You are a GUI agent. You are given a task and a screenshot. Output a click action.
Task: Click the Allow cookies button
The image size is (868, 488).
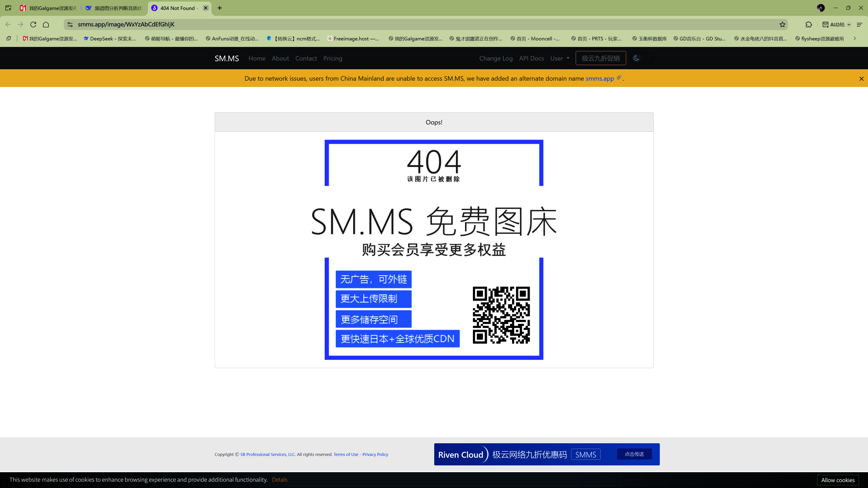click(x=838, y=480)
